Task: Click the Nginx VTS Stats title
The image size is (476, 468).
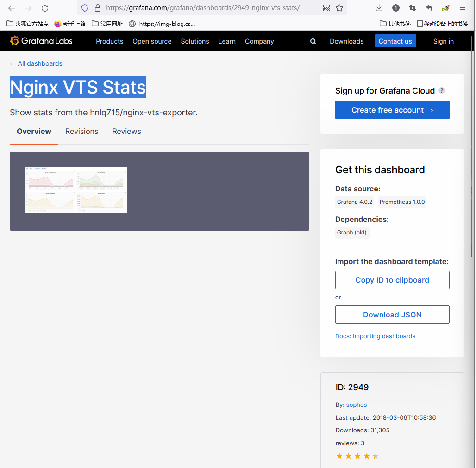Action: pyautogui.click(x=78, y=87)
